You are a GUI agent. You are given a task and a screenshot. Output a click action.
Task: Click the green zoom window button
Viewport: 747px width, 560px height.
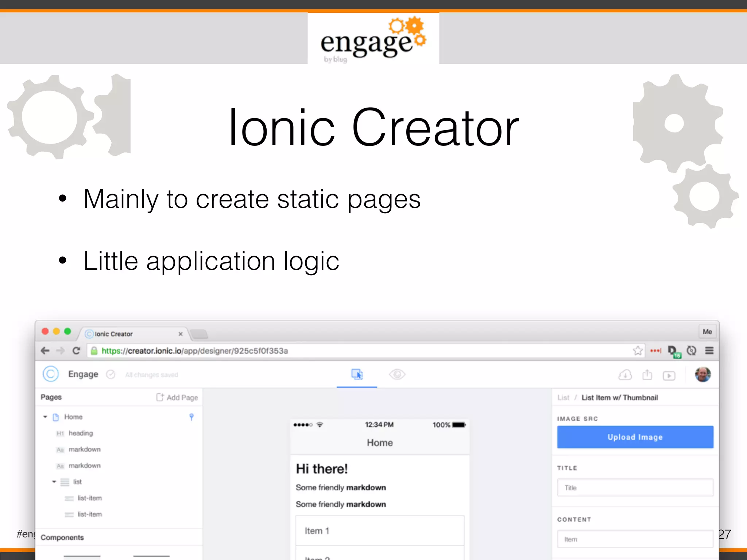(67, 331)
